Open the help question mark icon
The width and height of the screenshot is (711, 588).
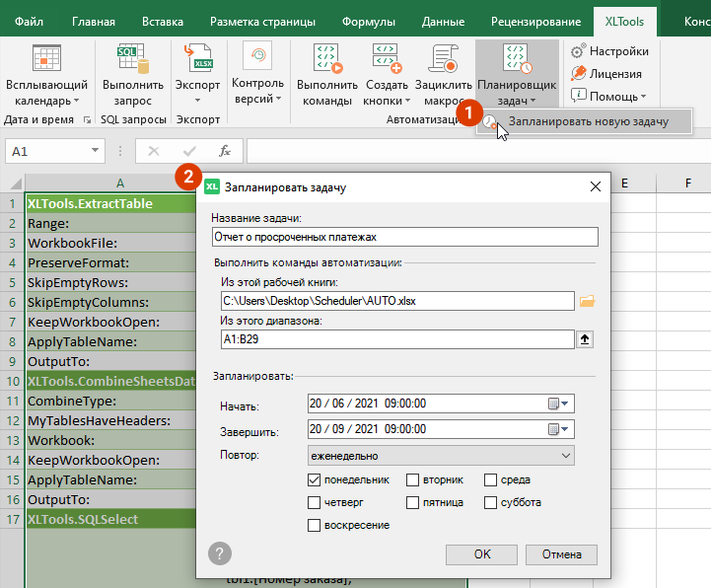click(x=220, y=553)
